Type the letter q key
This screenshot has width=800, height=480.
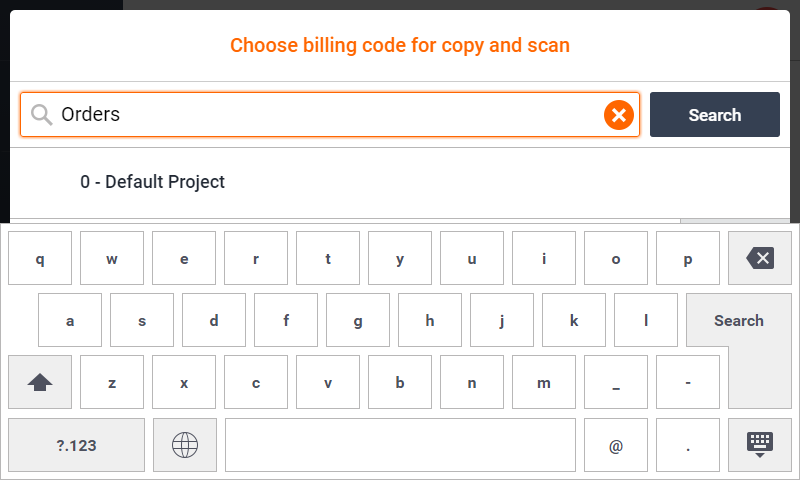coord(40,259)
